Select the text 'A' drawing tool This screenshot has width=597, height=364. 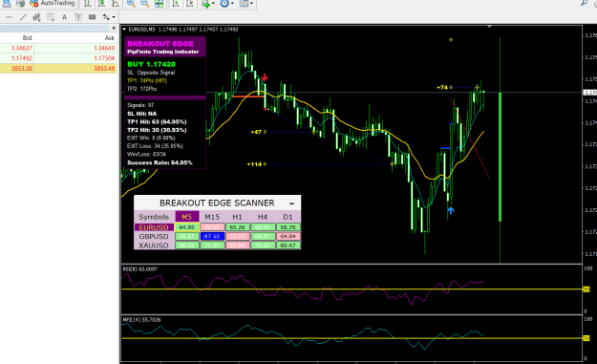click(64, 17)
